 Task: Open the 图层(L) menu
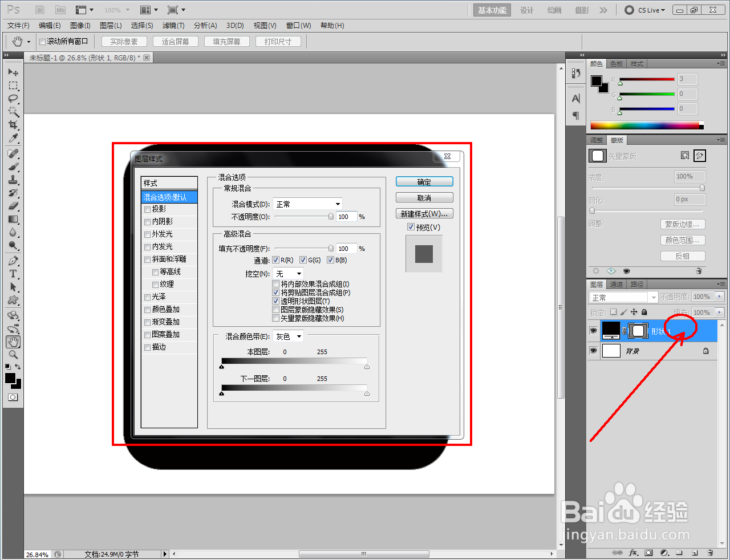click(111, 26)
